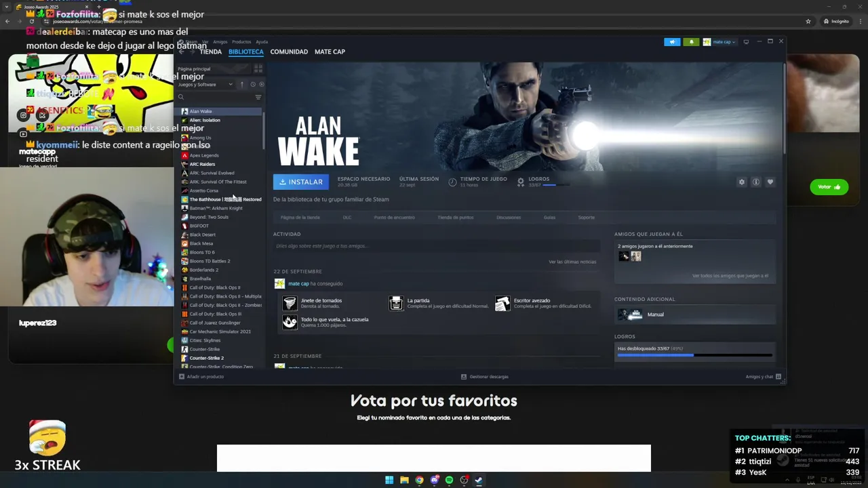Go back with the Steam back arrow
This screenshot has height=488, width=868.
[x=181, y=52]
